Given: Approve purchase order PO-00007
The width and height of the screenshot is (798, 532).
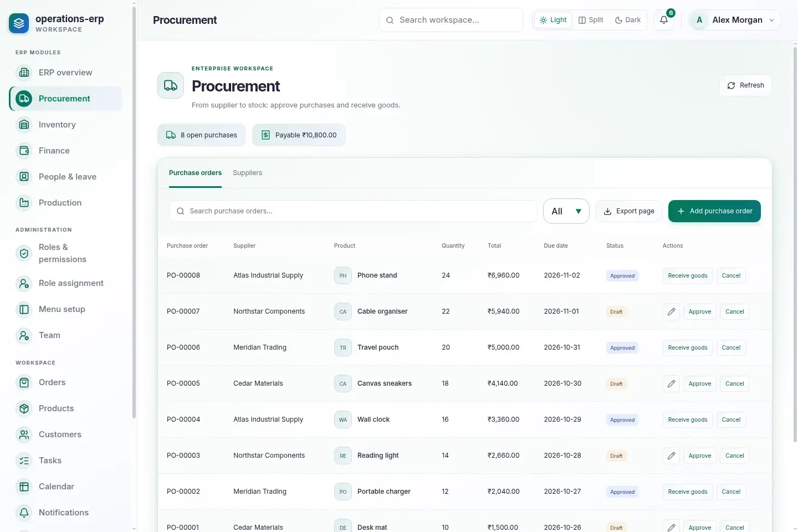Looking at the screenshot, I should click(x=700, y=311).
